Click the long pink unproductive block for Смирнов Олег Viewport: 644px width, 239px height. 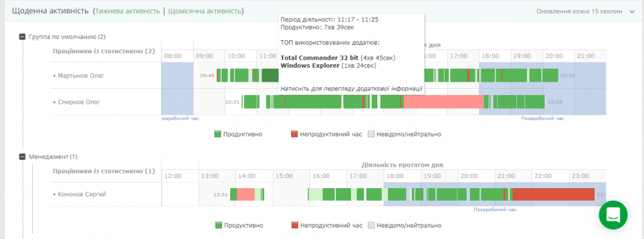[443, 102]
